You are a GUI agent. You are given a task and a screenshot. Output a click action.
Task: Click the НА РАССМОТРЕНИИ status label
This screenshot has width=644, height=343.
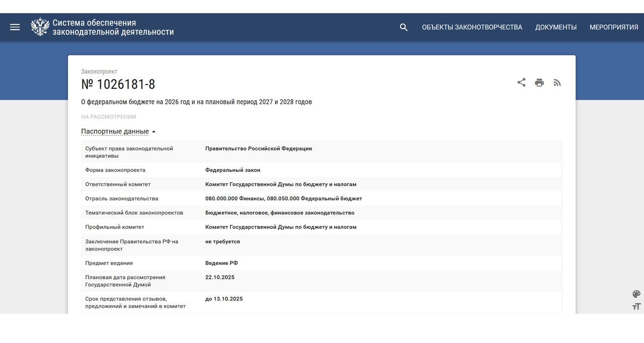pos(109,117)
